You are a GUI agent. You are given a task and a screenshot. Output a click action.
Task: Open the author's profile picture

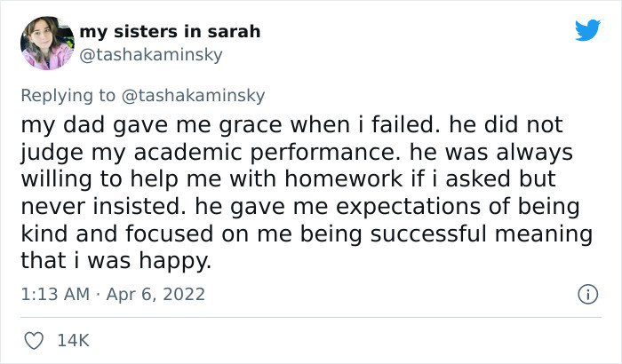(x=46, y=43)
